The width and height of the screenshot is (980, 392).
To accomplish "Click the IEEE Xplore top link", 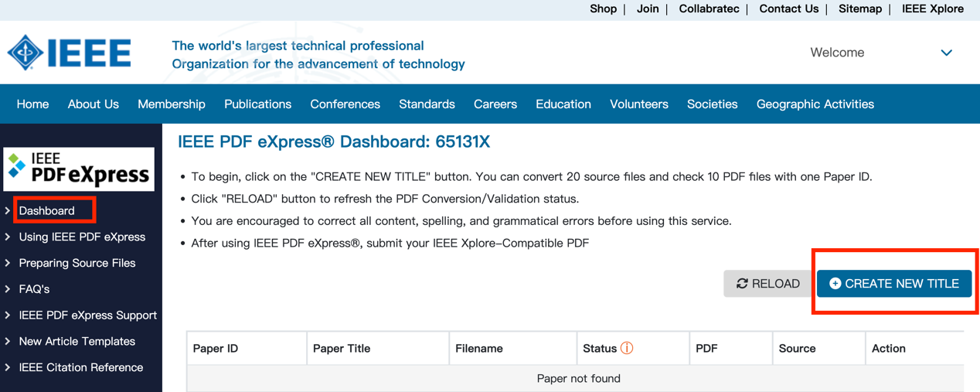I will 932,9.
